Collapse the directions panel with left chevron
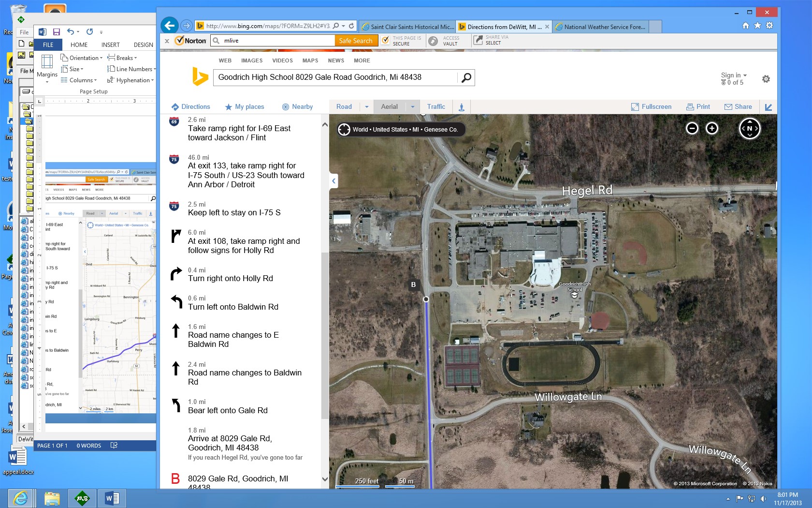812x508 pixels. (333, 181)
